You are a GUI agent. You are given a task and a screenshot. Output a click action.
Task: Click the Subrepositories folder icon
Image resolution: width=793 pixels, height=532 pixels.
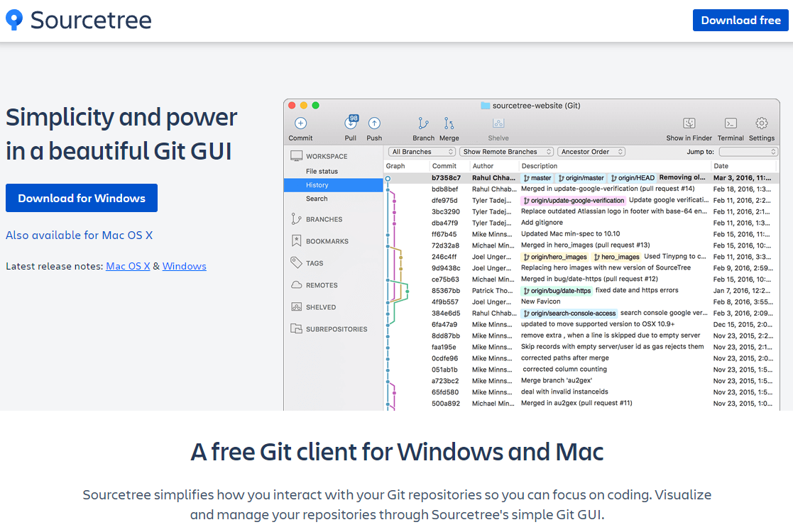coord(296,329)
